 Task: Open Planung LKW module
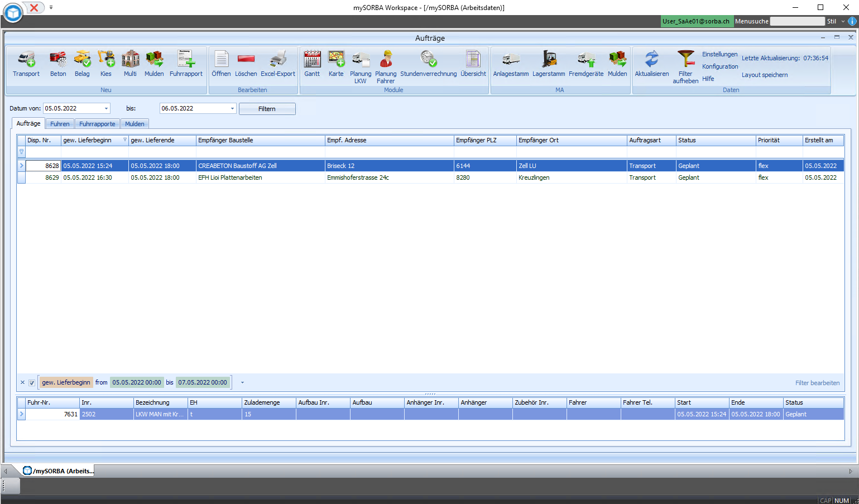[361, 67]
